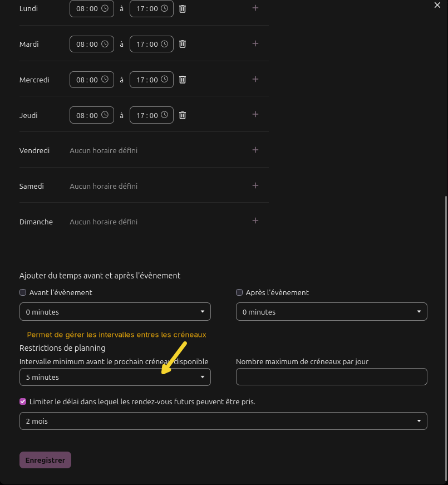Expand the "5 minutes" minimum interval dropdown

[x=115, y=377]
